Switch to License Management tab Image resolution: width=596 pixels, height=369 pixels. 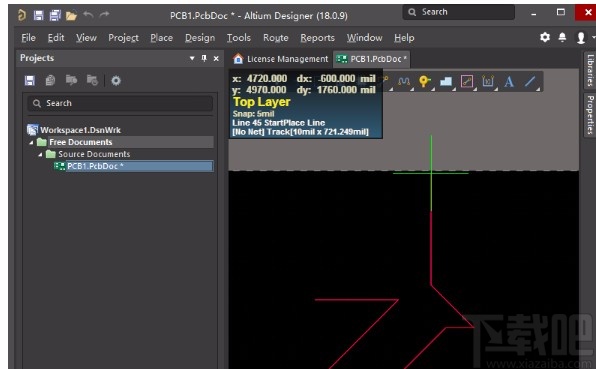(x=281, y=59)
